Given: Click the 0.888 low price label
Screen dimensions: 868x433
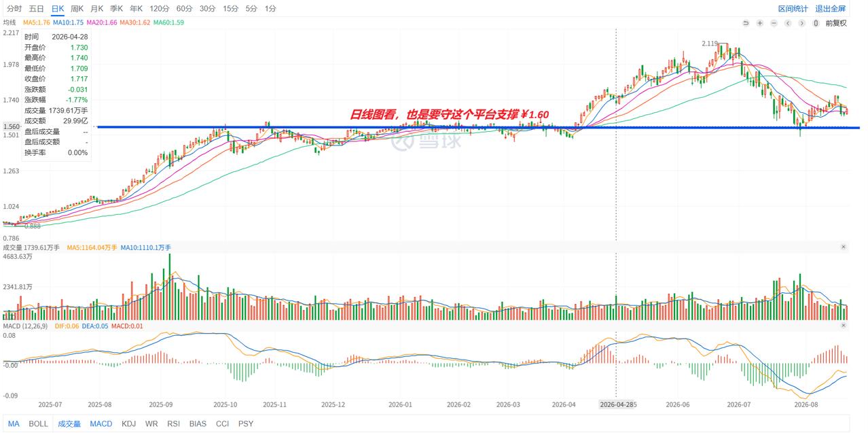Looking at the screenshot, I should click(x=32, y=226).
